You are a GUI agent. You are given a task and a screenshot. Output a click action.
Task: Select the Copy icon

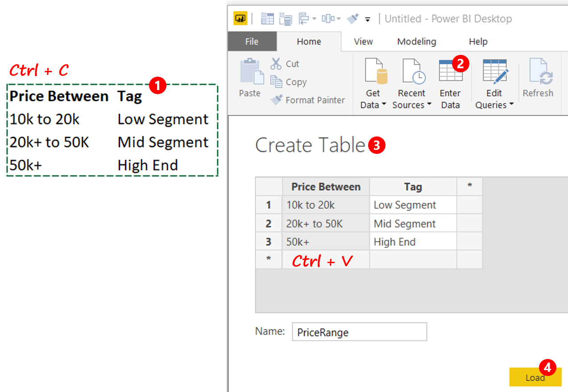point(276,82)
